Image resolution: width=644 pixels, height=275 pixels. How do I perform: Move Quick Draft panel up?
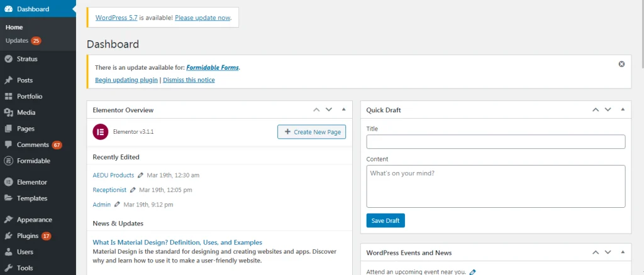click(x=596, y=110)
